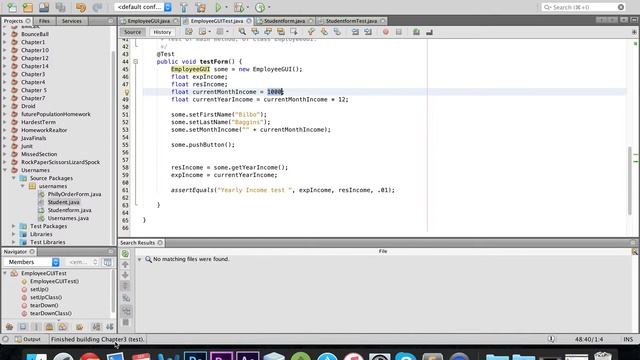Switch to the Services panel tab
Image resolution: width=640 pixels, height=360 pixels.
(72, 20)
